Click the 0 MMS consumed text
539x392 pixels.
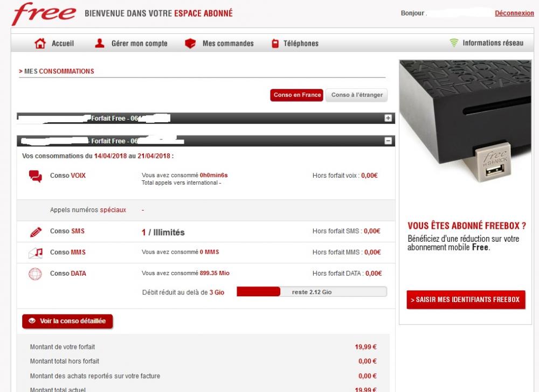pos(209,252)
